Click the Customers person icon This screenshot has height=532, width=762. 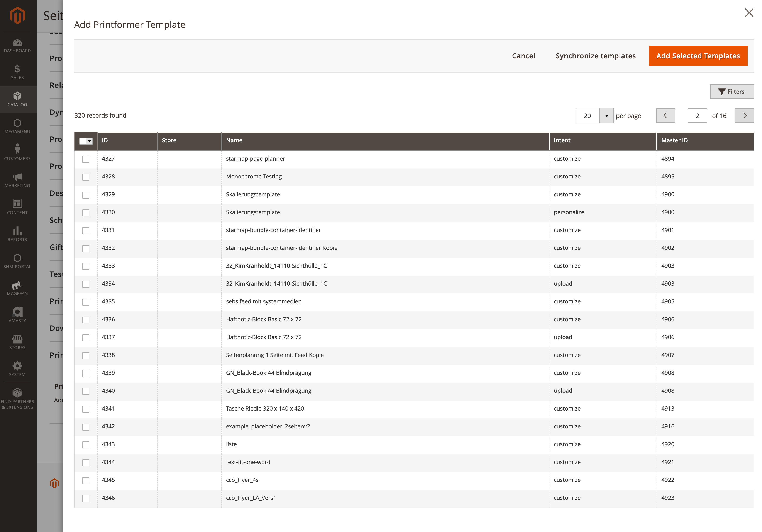coord(17,149)
